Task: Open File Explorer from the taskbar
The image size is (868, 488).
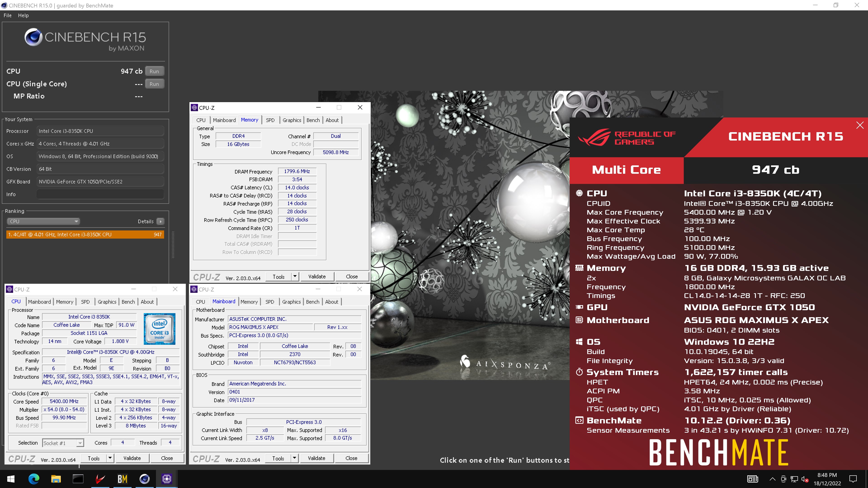Action: (56, 479)
